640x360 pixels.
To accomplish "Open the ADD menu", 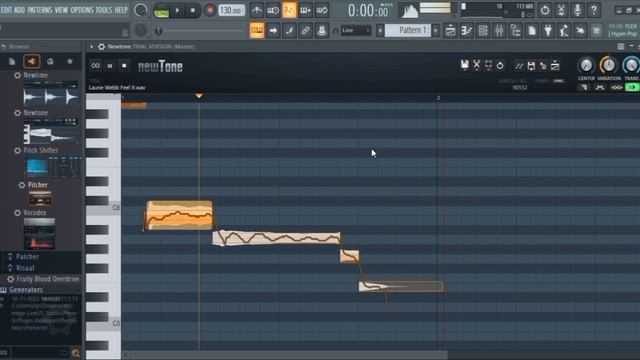I will pyautogui.click(x=19, y=10).
